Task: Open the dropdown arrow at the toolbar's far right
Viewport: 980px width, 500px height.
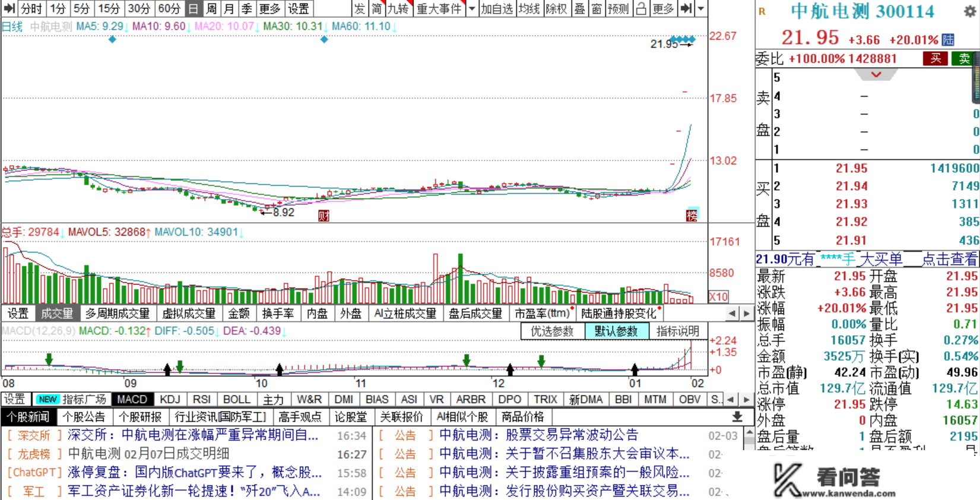Action: pos(701,8)
